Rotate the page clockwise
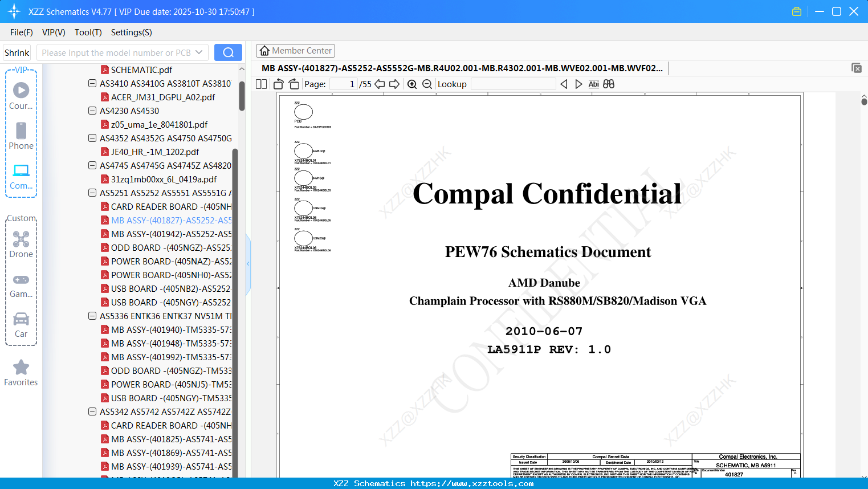The height and width of the screenshot is (489, 868). click(294, 84)
